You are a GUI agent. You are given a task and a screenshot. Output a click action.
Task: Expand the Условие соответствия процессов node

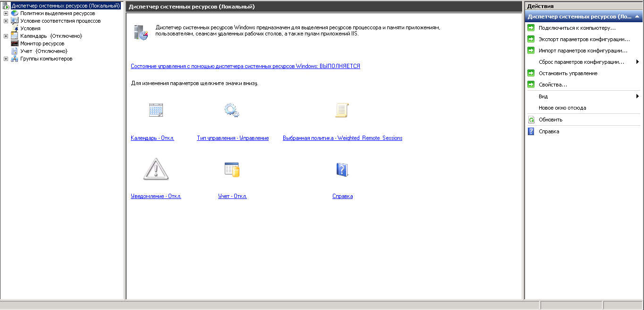click(6, 21)
